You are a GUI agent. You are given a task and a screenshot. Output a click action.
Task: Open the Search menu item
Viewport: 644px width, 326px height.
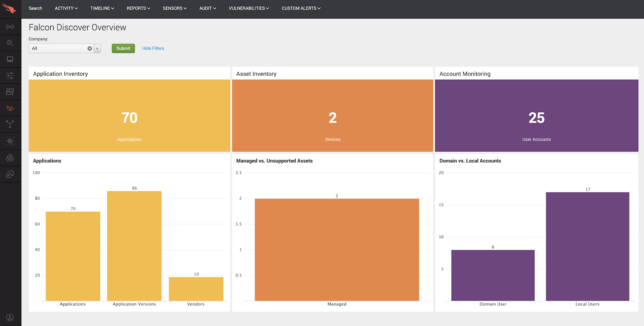click(x=35, y=8)
